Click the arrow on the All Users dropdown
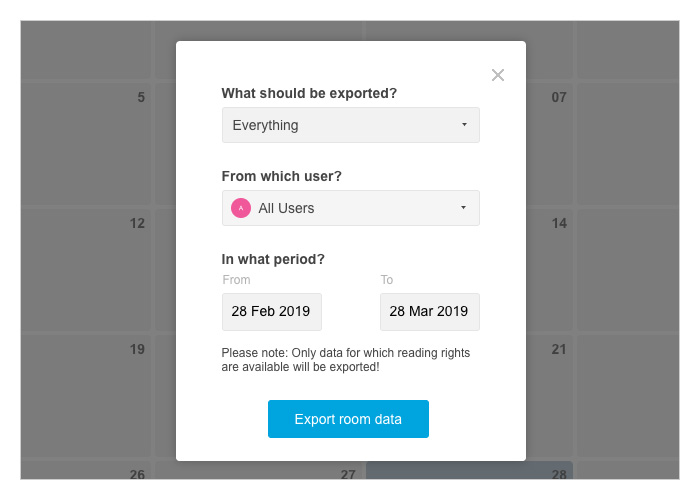 [463, 208]
